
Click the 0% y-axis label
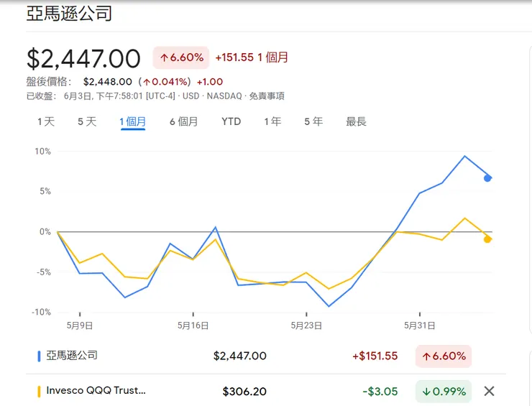point(45,231)
